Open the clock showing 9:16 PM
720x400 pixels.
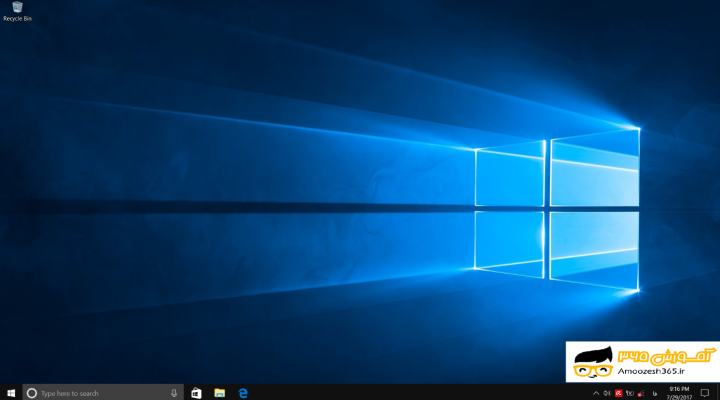tap(679, 393)
